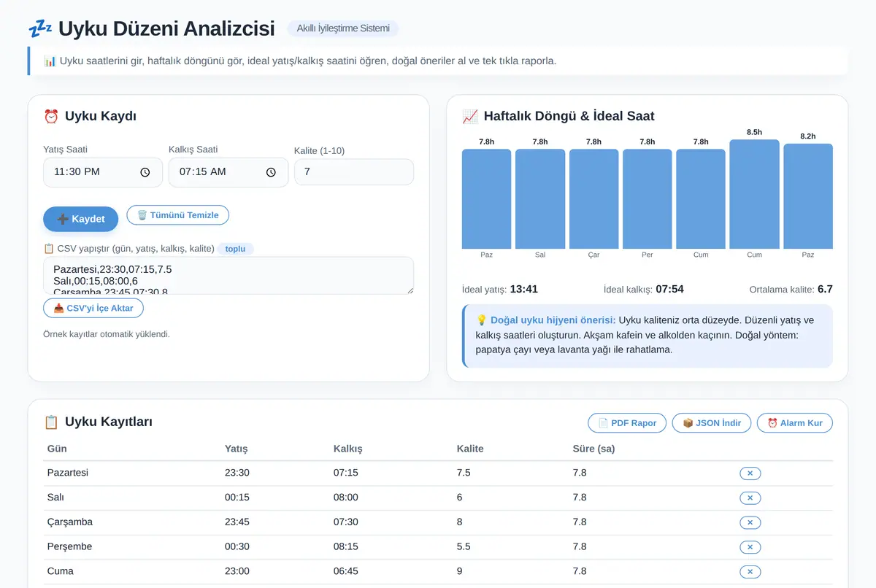Click the Çar bar in the weekly chart
This screenshot has height=588, width=876.
593,199
